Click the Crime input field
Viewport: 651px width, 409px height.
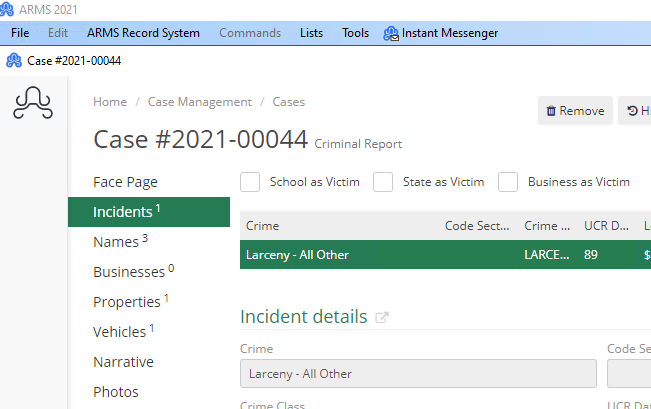(x=418, y=374)
